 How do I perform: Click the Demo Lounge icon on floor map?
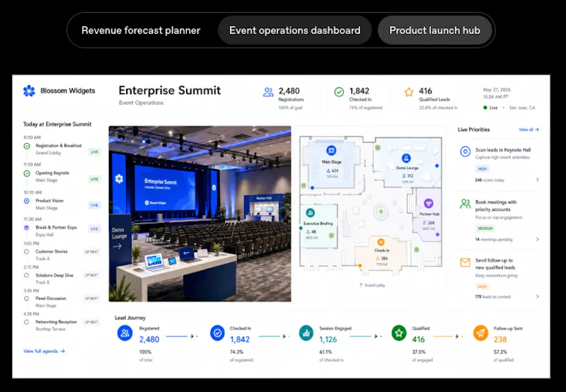[x=406, y=158]
